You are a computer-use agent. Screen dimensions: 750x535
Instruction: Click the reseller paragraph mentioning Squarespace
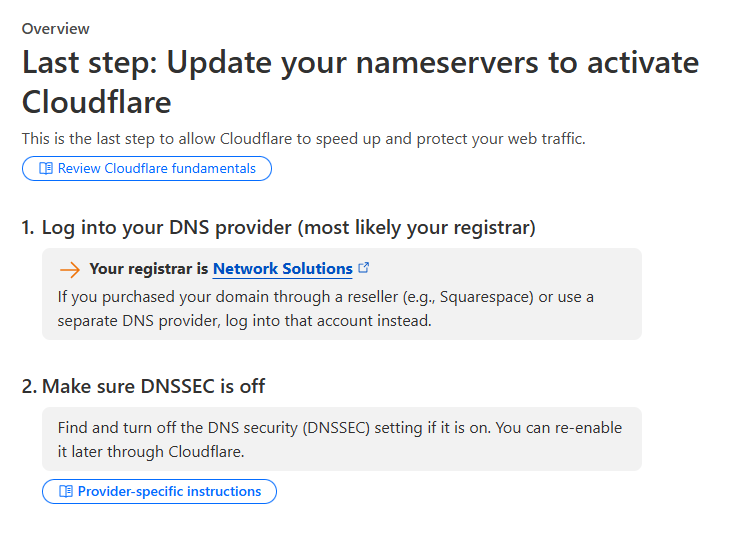[325, 309]
